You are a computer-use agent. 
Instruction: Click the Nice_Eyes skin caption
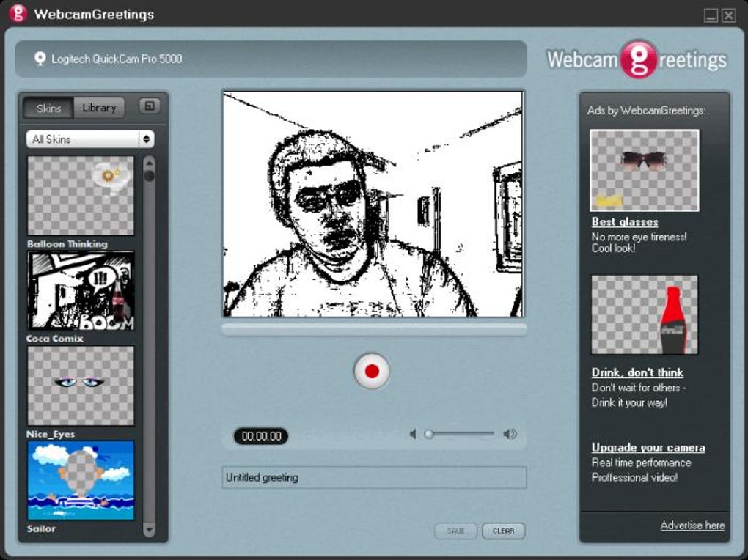[51, 434]
